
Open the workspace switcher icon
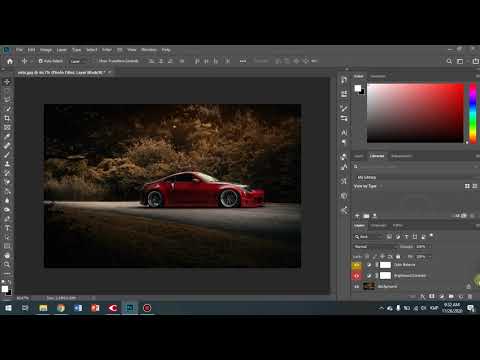tap(460, 61)
